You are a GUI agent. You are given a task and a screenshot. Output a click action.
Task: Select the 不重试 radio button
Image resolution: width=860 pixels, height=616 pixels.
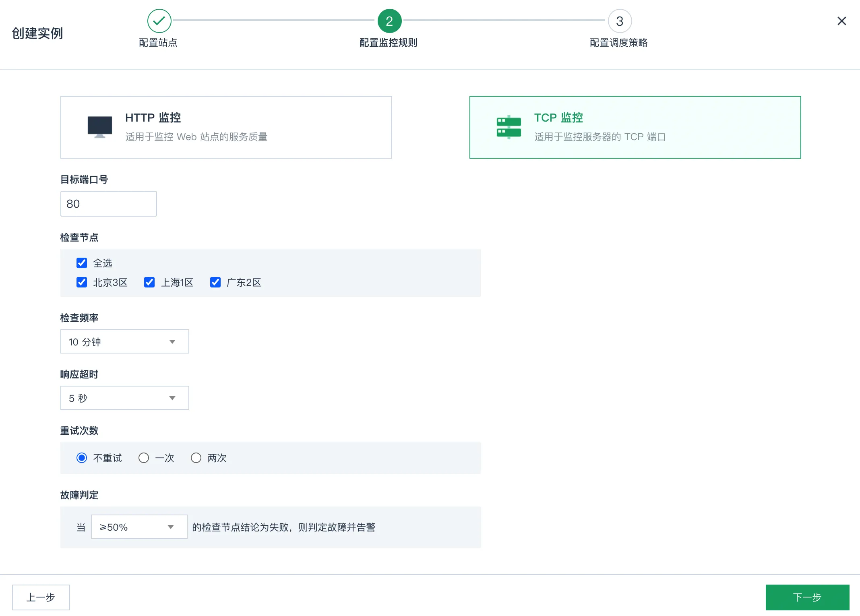tap(82, 458)
